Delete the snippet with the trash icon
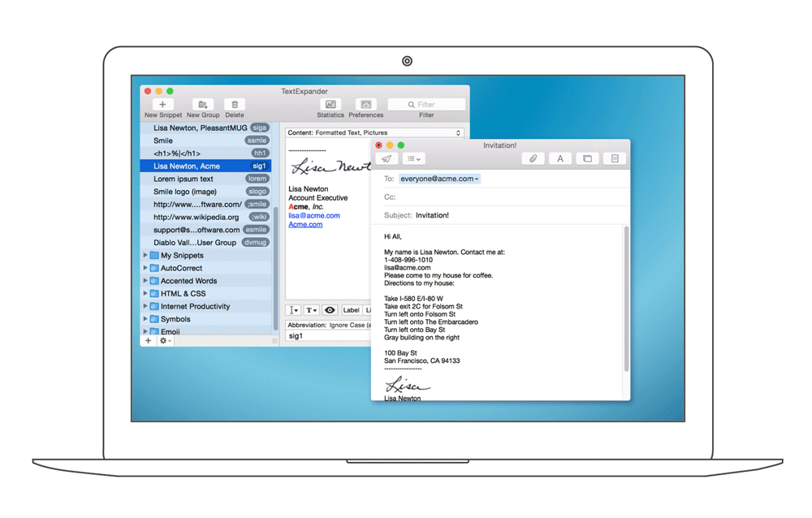812x518 pixels. click(235, 105)
